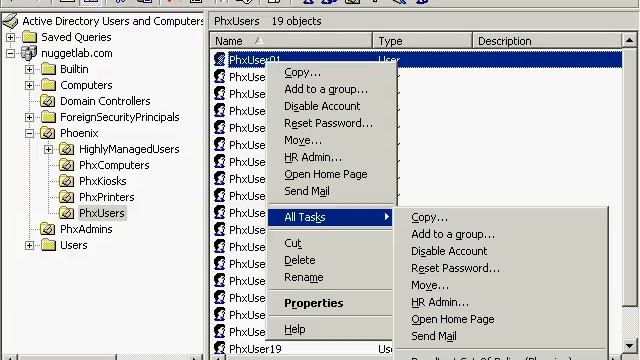Select PhxUser19 in the list

point(256,349)
